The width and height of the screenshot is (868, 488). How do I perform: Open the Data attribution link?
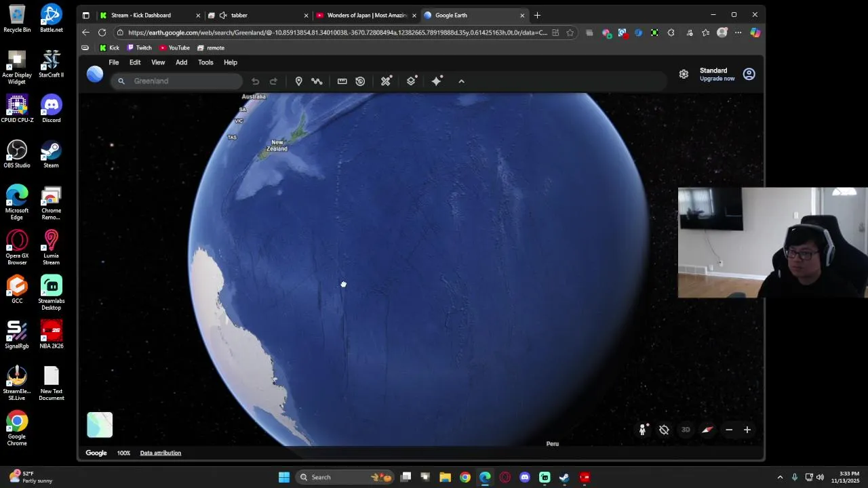[161, 453]
